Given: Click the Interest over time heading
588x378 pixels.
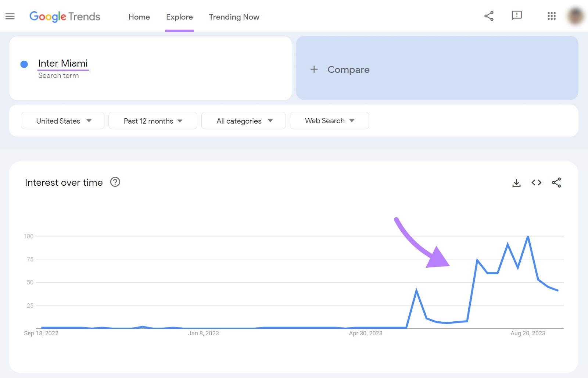Looking at the screenshot, I should click(x=64, y=182).
